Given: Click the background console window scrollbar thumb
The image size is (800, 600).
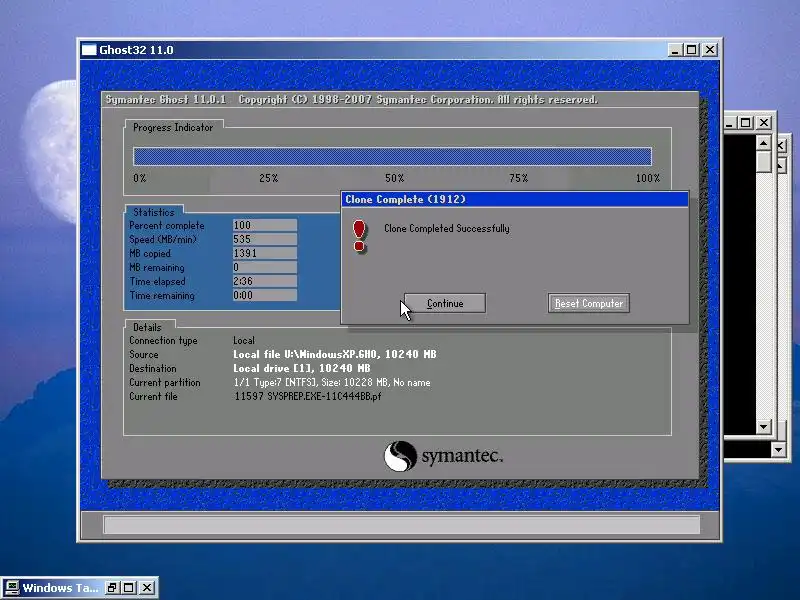Looking at the screenshot, I should pos(763,162).
